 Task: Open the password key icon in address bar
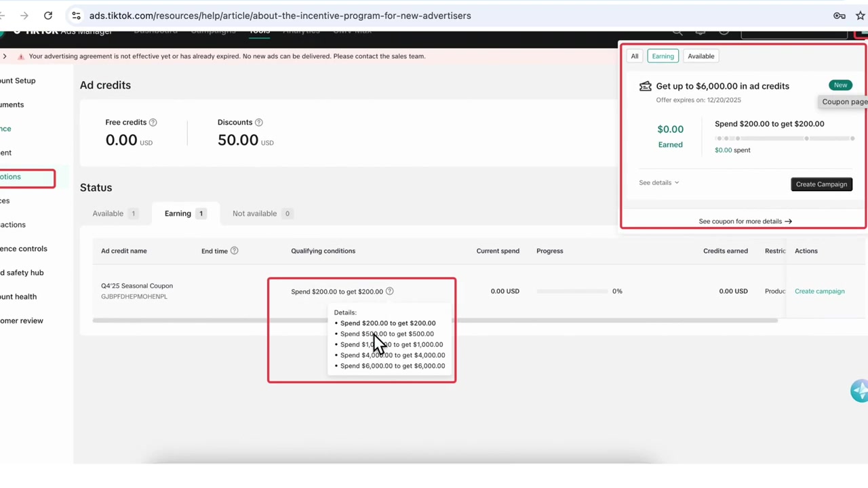[x=840, y=16]
